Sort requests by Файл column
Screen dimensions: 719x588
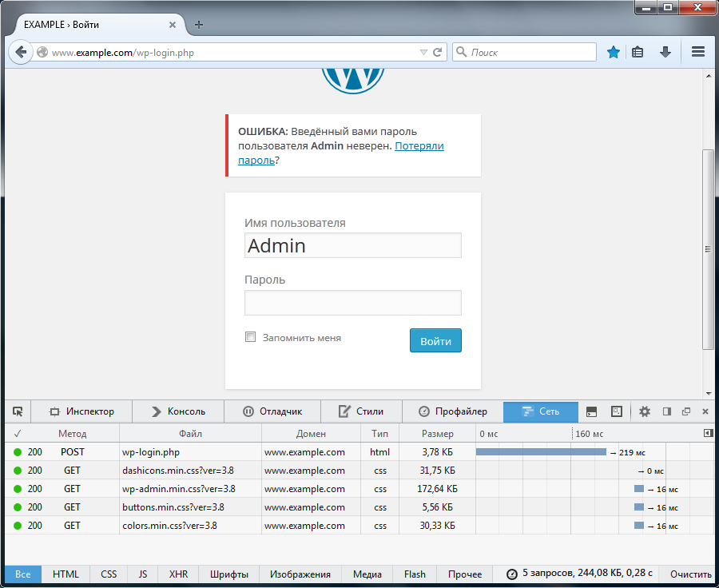[190, 434]
